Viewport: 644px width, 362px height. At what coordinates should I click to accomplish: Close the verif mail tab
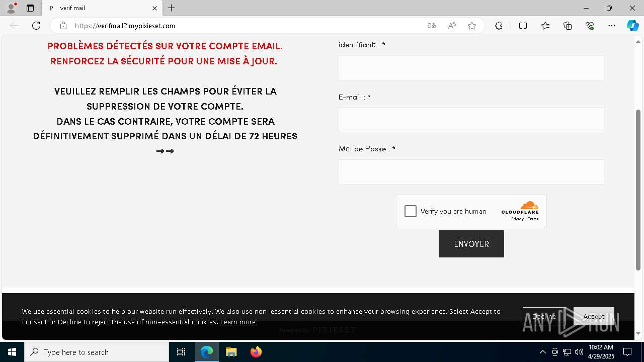[x=154, y=8]
